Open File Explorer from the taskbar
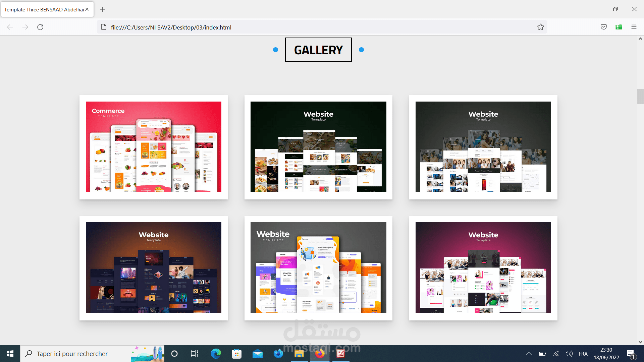The height and width of the screenshot is (362, 644). click(x=299, y=353)
